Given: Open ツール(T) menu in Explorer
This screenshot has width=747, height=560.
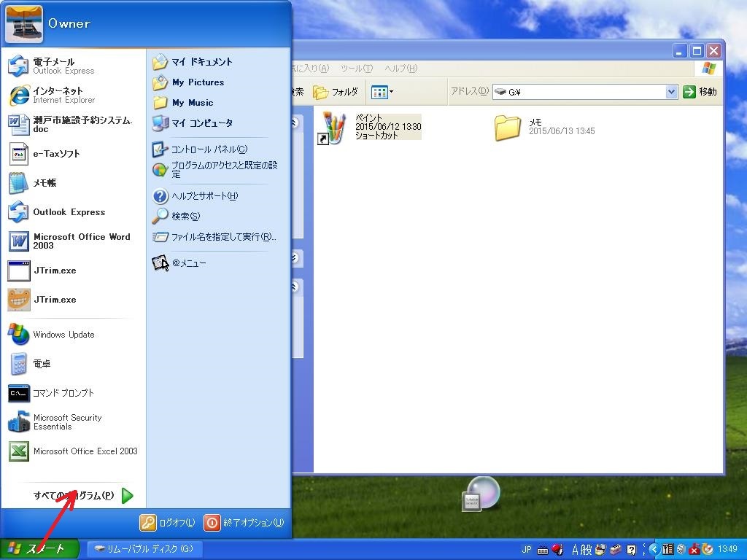Looking at the screenshot, I should tap(356, 69).
